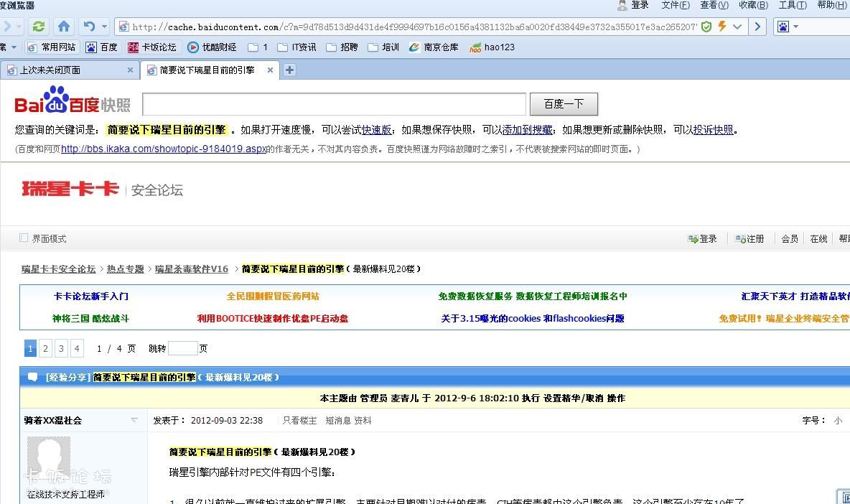
Task: Click the 瑞星卡卡 forum logo
Action: click(70, 189)
